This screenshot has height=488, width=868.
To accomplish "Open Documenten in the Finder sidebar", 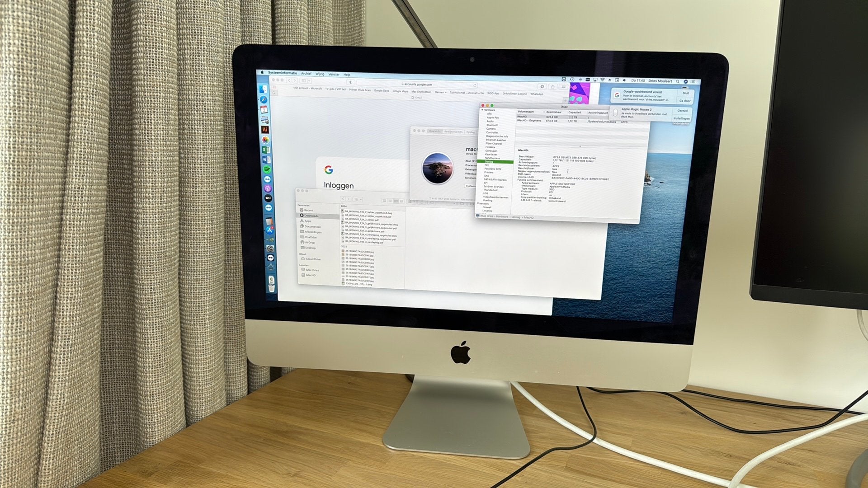I will 312,227.
